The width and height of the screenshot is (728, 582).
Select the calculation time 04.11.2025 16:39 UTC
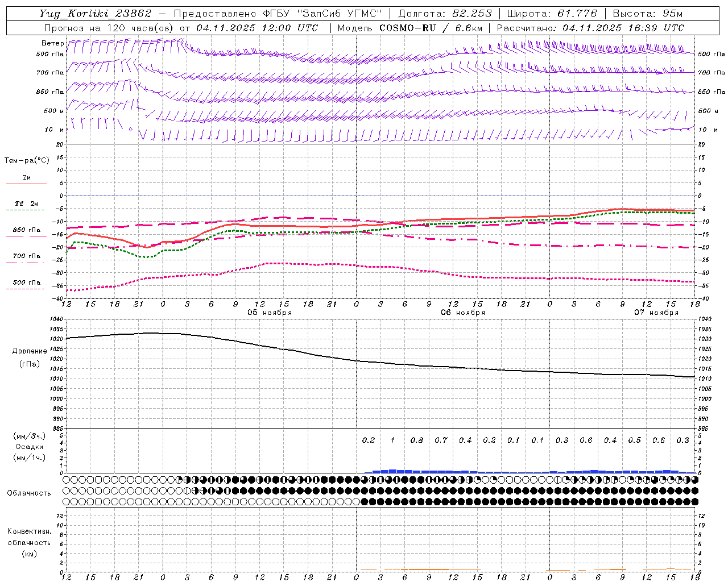pos(623,28)
